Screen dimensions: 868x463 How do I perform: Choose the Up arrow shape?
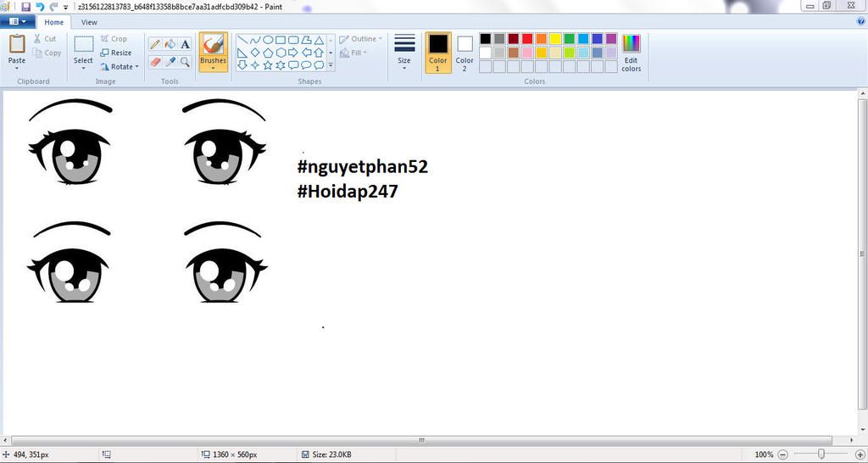coord(319,53)
